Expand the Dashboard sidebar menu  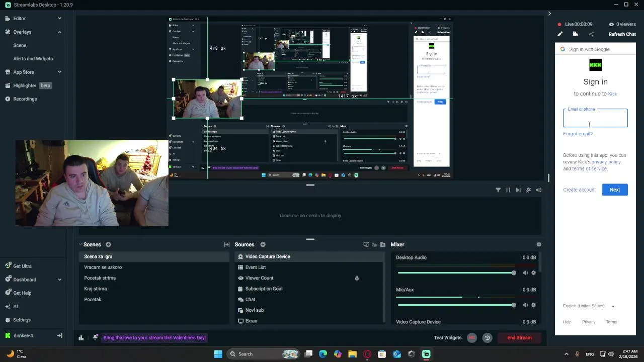[x=59, y=280]
